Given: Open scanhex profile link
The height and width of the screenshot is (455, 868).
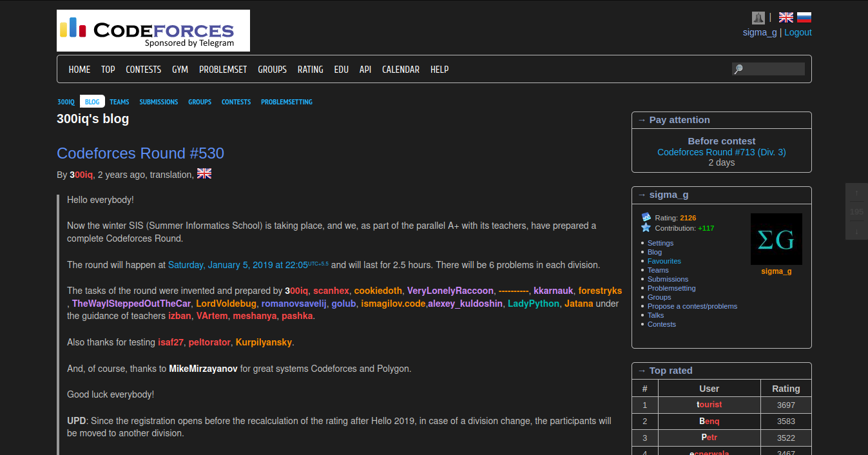Looking at the screenshot, I should click(331, 291).
